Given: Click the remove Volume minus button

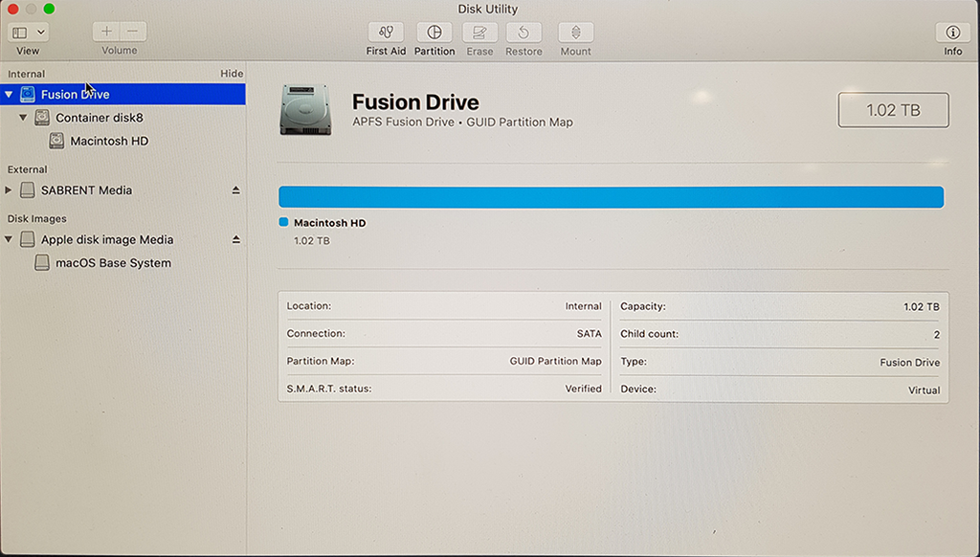Looking at the screenshot, I should click(x=132, y=32).
